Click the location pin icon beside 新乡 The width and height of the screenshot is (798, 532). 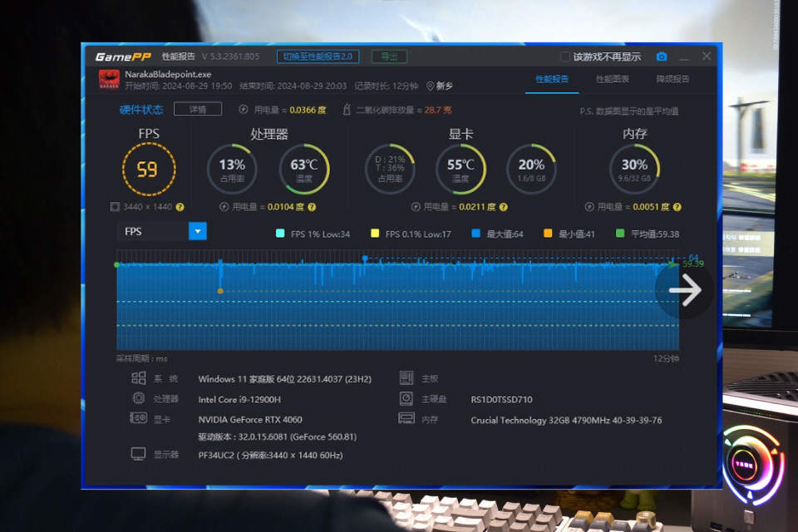(x=430, y=86)
